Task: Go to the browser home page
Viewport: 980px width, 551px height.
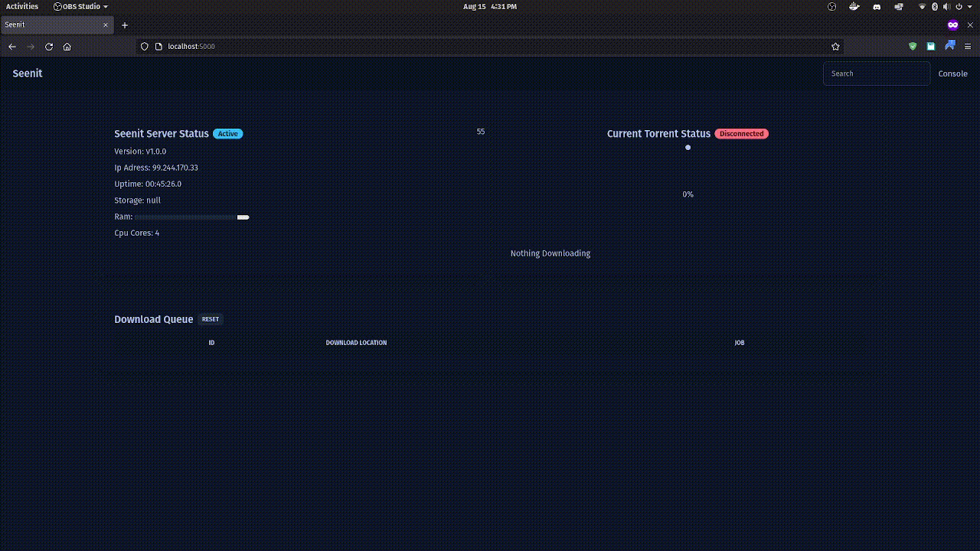Action: (67, 47)
